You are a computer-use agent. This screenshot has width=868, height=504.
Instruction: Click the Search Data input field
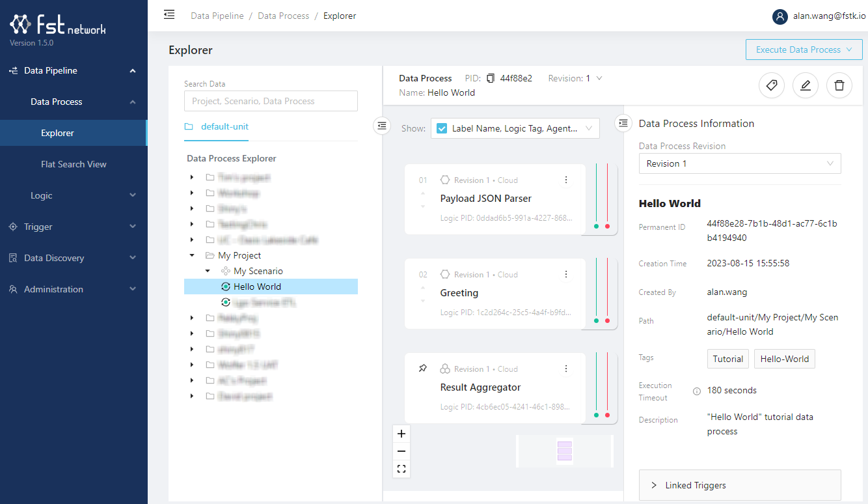[x=271, y=101]
